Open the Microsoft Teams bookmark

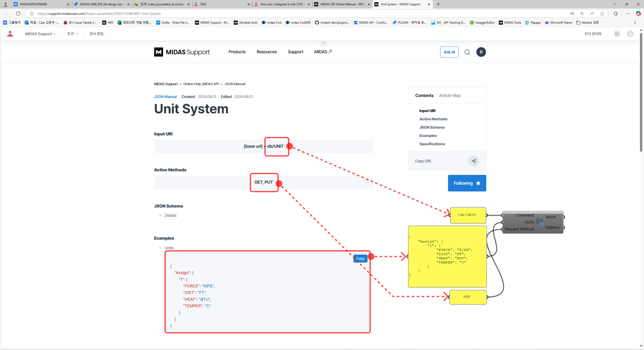[558, 22]
